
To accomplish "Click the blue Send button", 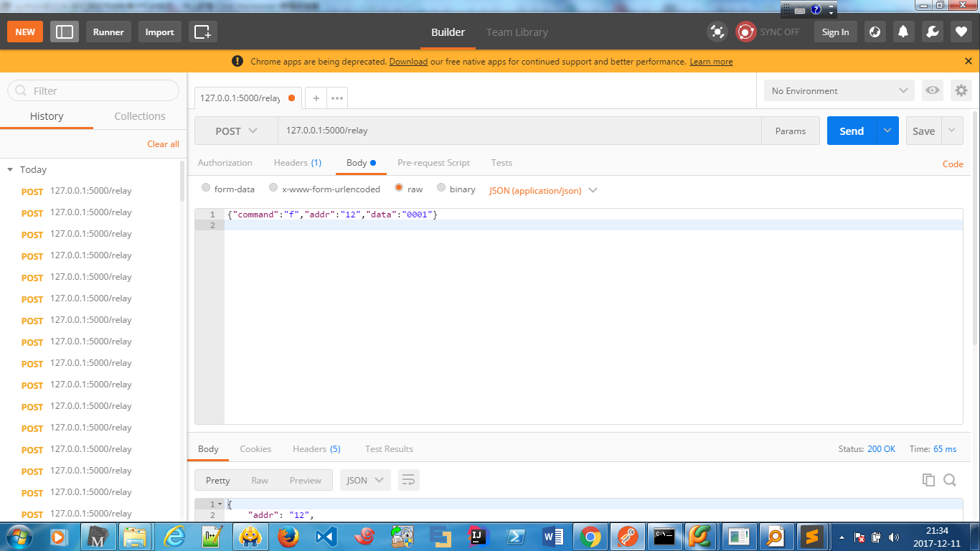I will (852, 131).
